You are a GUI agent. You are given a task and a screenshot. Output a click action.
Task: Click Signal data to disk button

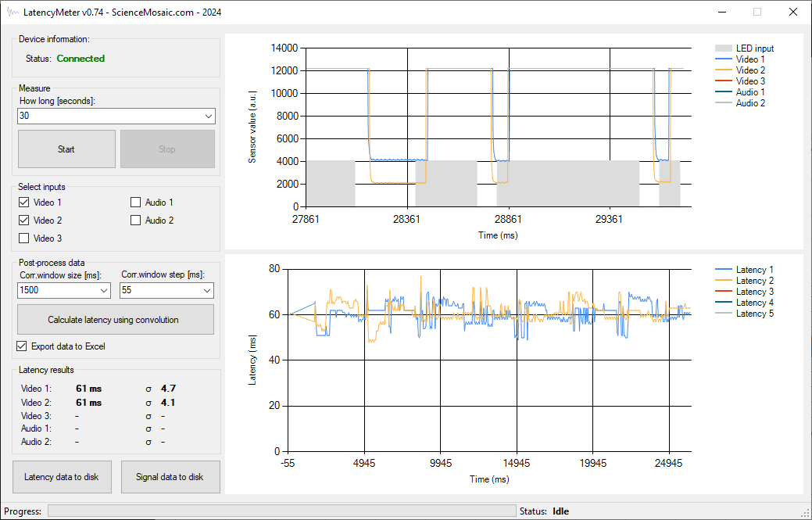point(170,477)
